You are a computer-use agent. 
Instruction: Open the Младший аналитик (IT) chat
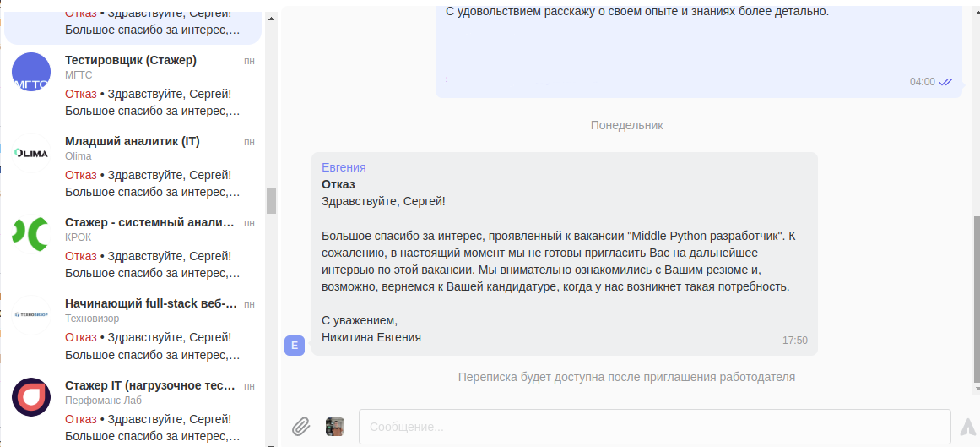133,166
